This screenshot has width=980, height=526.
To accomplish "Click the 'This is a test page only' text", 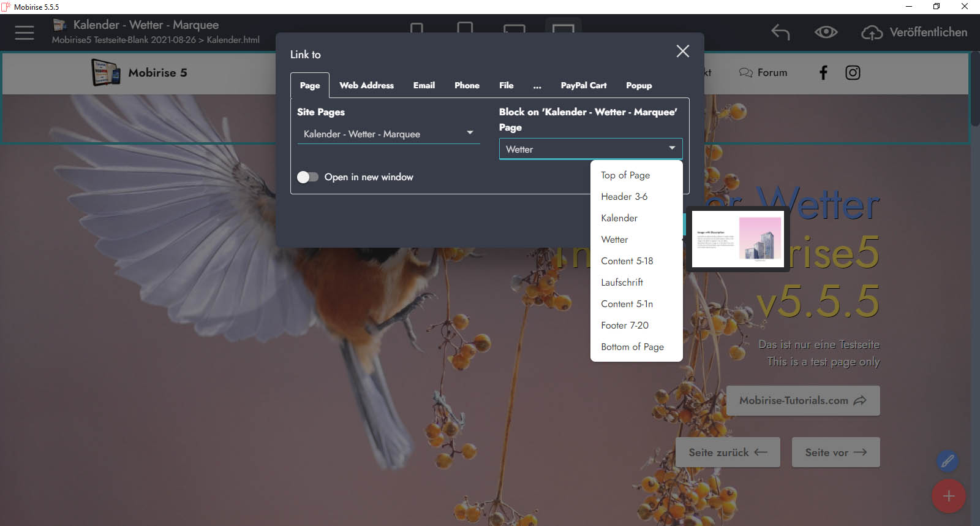I will [823, 362].
